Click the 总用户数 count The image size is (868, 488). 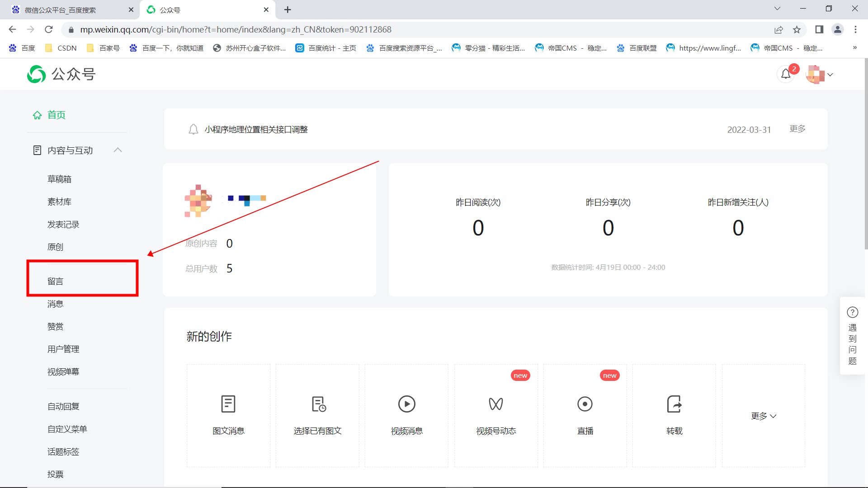tap(229, 268)
